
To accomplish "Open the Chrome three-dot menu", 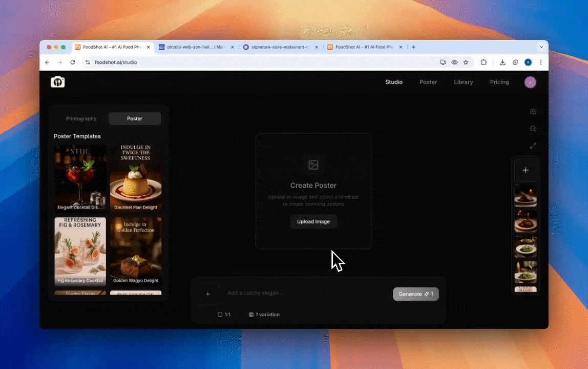I will click(541, 63).
